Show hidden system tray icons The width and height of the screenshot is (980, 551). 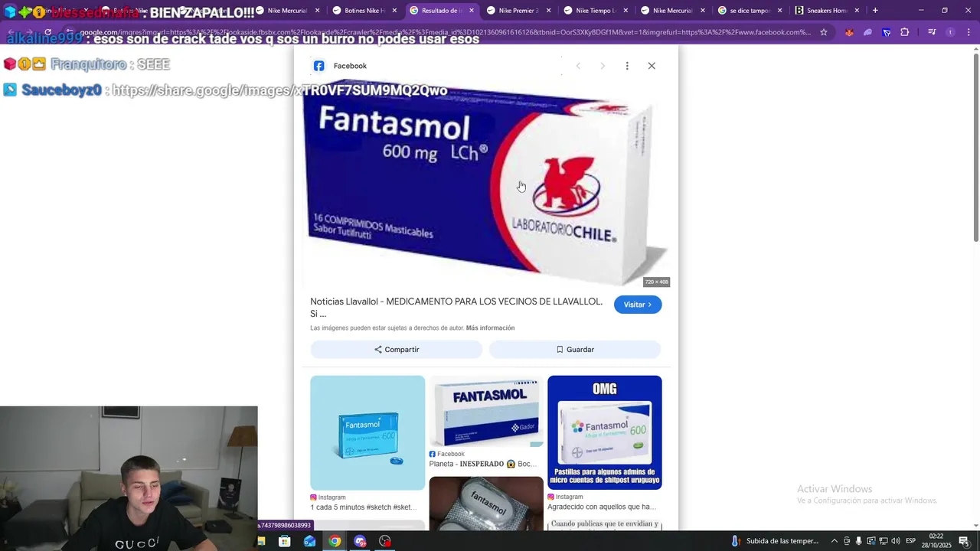pos(835,541)
